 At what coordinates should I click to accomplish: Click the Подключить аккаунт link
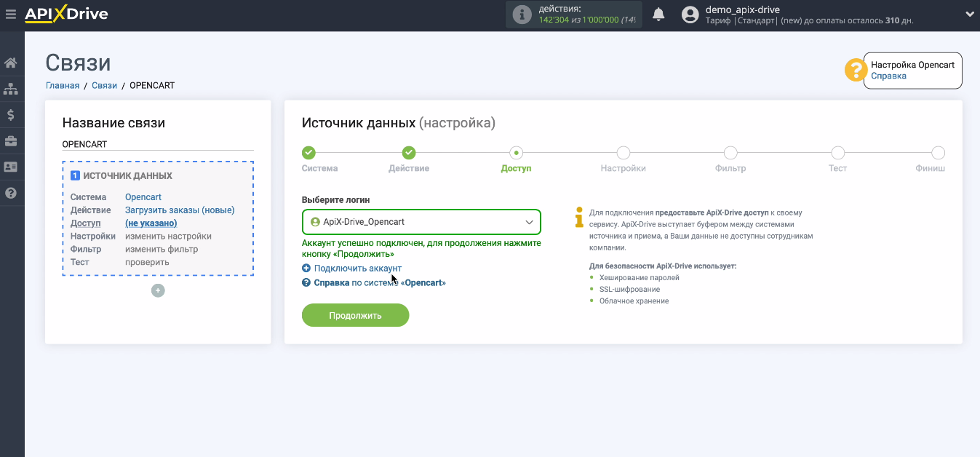pos(357,269)
